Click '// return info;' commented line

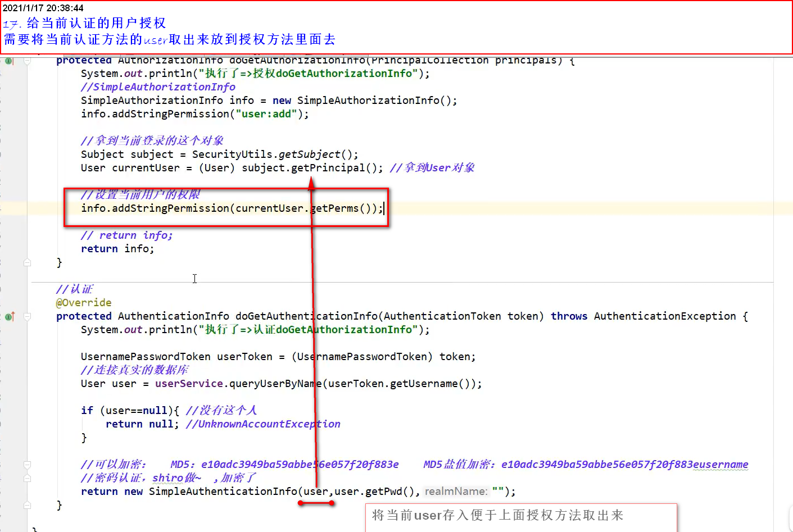tap(127, 235)
